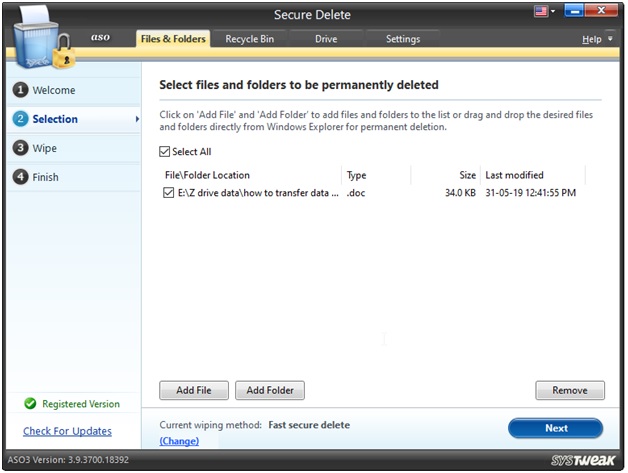Open the language flag selector
Viewport: 628px width, 473px height.
(x=545, y=11)
